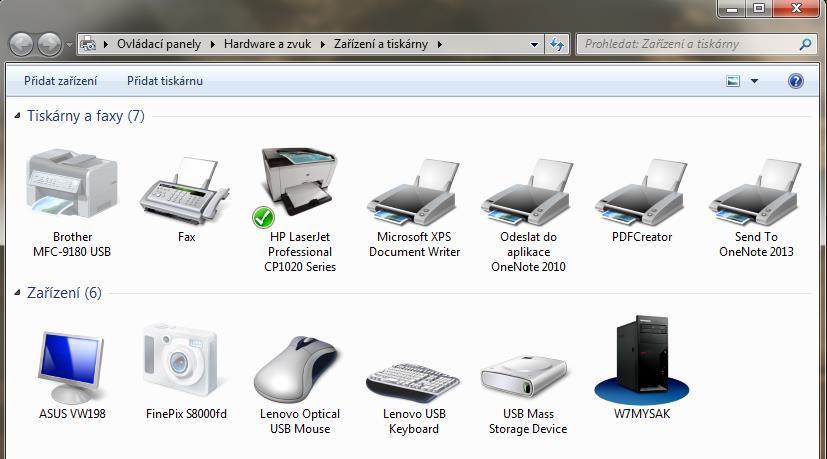The image size is (827, 459).
Task: Click Přidat tiskárnu button
Action: tap(165, 81)
